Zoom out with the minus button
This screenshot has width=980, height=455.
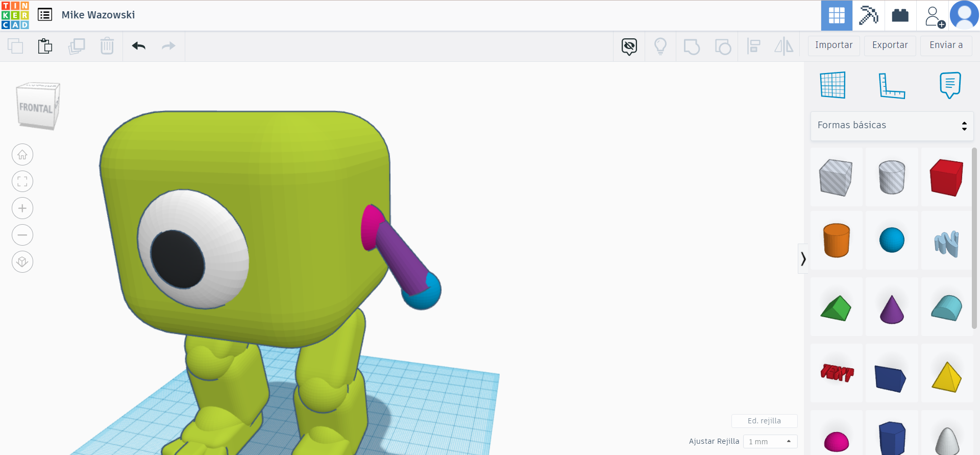point(22,235)
